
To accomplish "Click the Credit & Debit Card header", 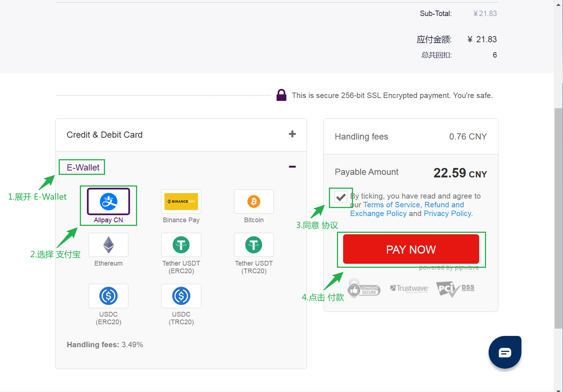I will [105, 135].
